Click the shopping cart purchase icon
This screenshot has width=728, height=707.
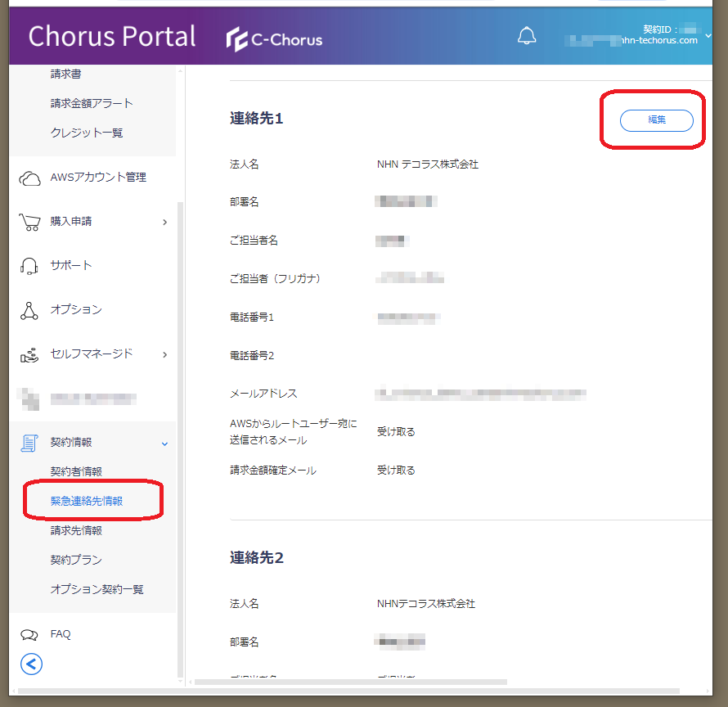(29, 222)
